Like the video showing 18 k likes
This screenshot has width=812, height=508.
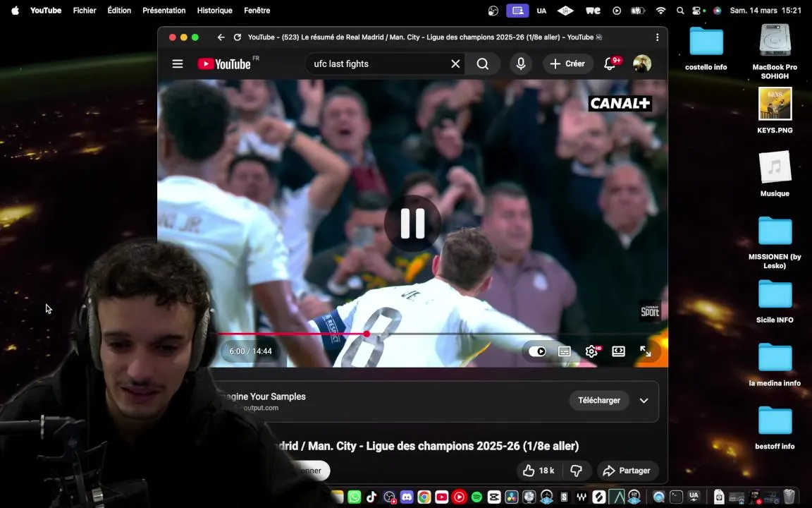(x=539, y=471)
